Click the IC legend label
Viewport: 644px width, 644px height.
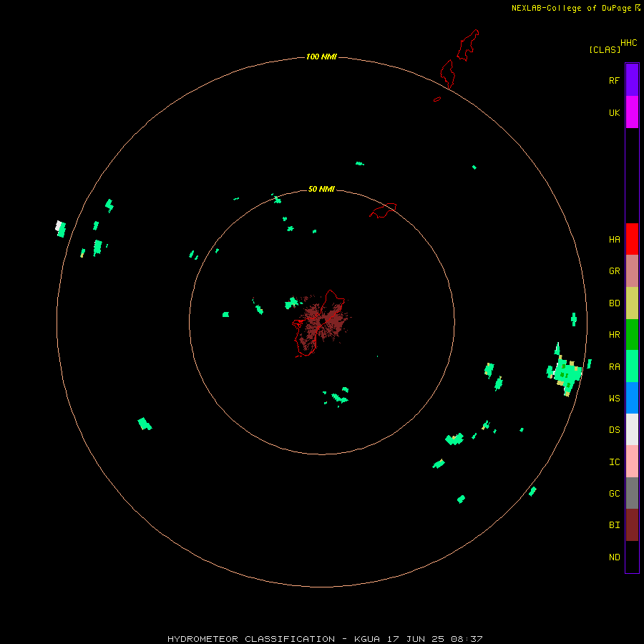coord(614,462)
